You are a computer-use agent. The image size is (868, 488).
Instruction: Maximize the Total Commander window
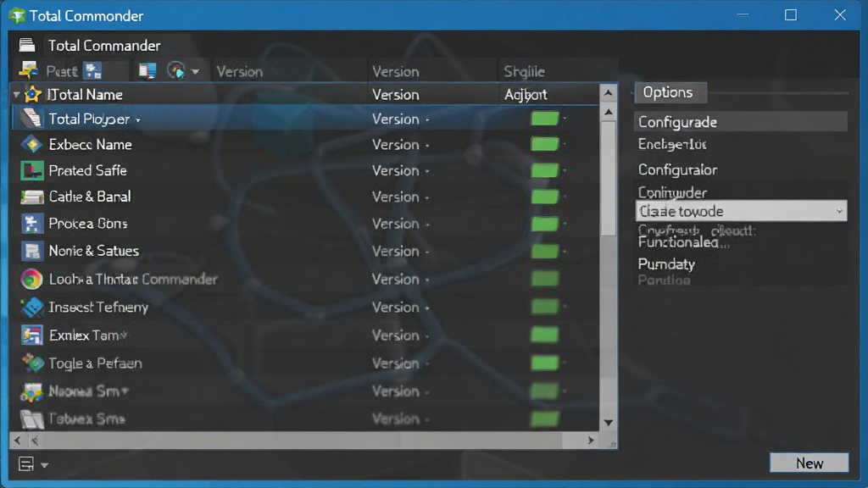click(x=791, y=15)
